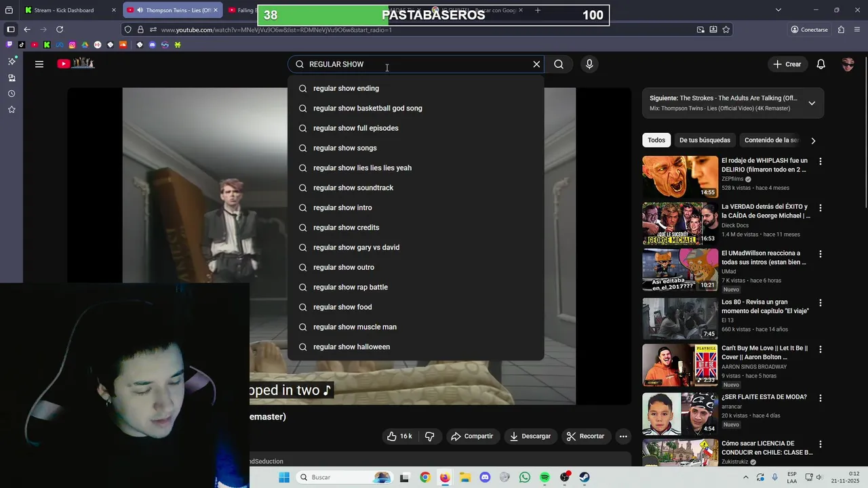Go back to the previous page

pos(27,29)
